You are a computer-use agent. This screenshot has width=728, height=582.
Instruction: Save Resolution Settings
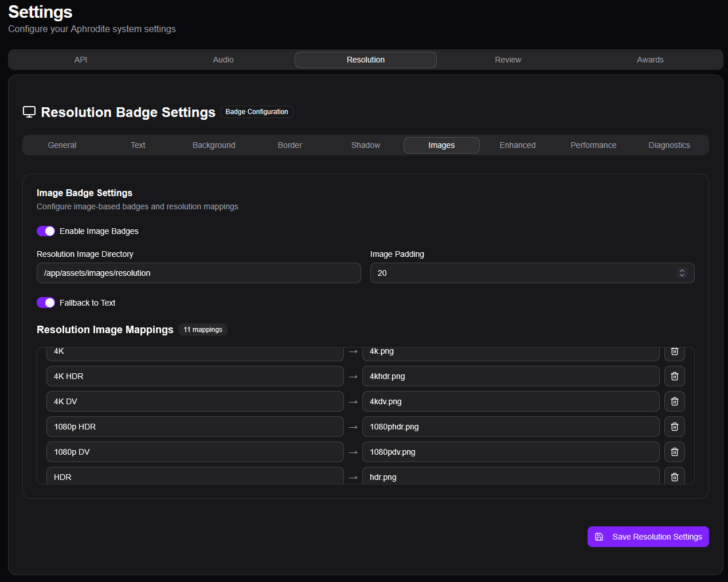(648, 537)
